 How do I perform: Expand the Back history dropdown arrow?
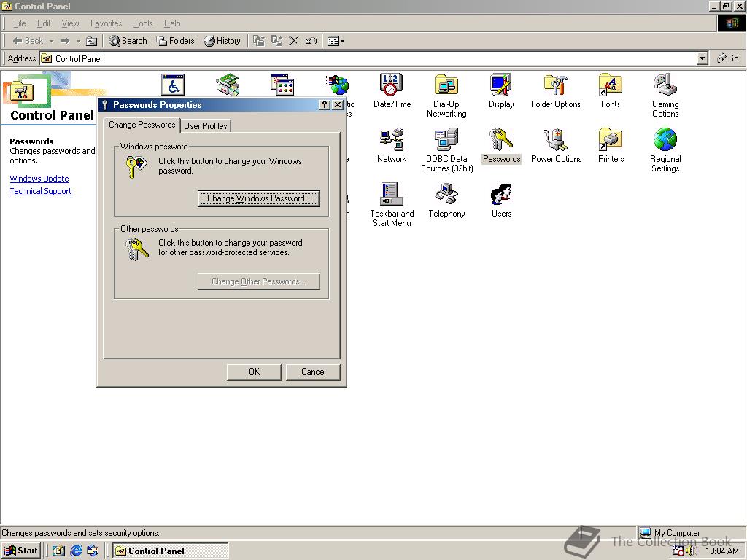point(52,41)
